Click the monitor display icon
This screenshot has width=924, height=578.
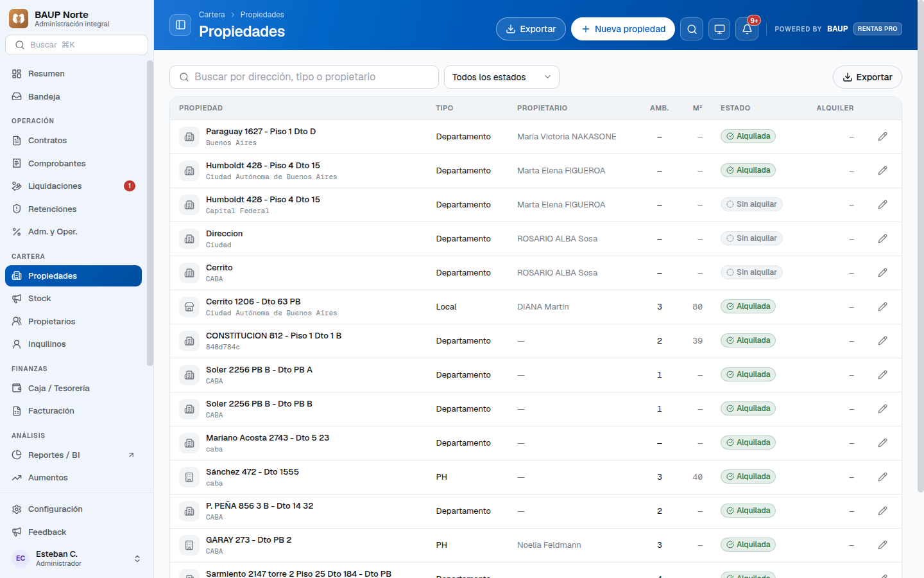click(x=719, y=29)
